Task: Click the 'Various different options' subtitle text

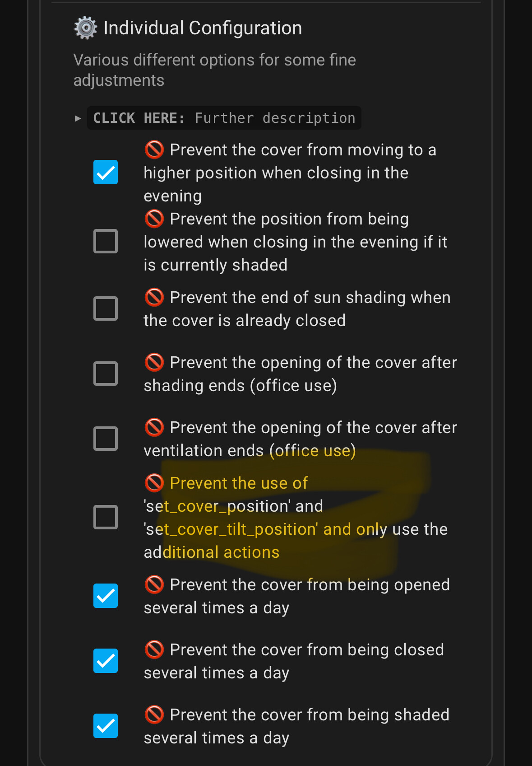Action: (x=214, y=70)
